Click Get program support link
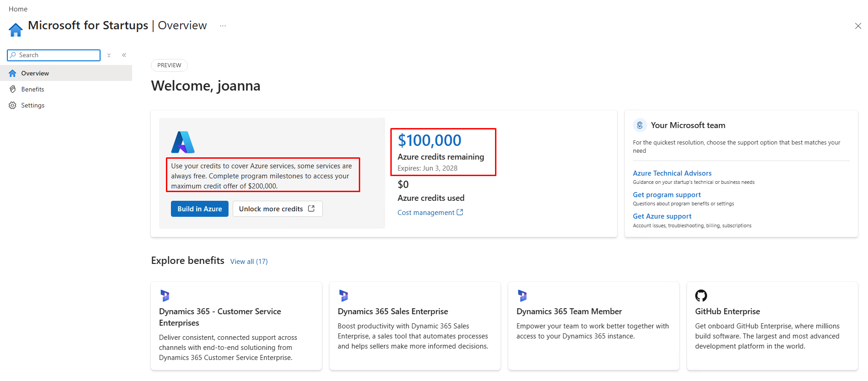Screen dimensions: 868x381 point(666,195)
